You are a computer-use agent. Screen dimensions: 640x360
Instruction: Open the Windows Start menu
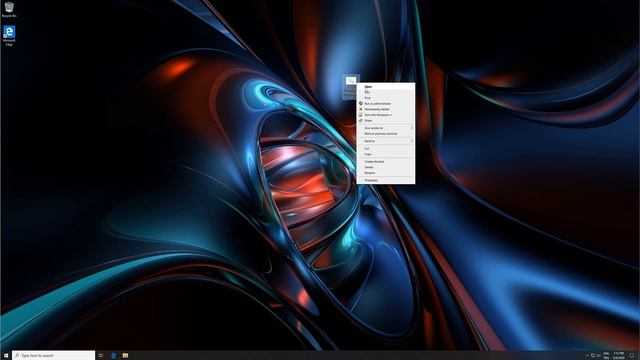[x=6, y=356]
